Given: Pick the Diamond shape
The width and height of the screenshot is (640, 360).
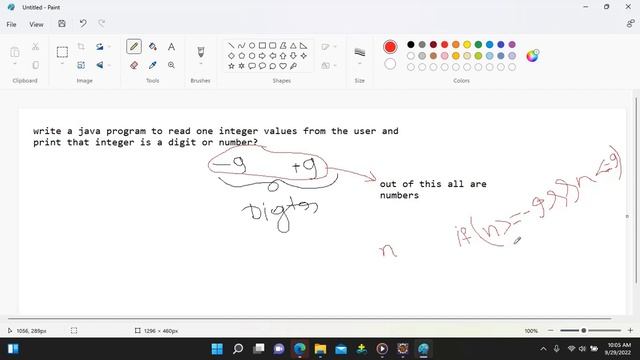Looking at the screenshot, I should pyautogui.click(x=231, y=56).
